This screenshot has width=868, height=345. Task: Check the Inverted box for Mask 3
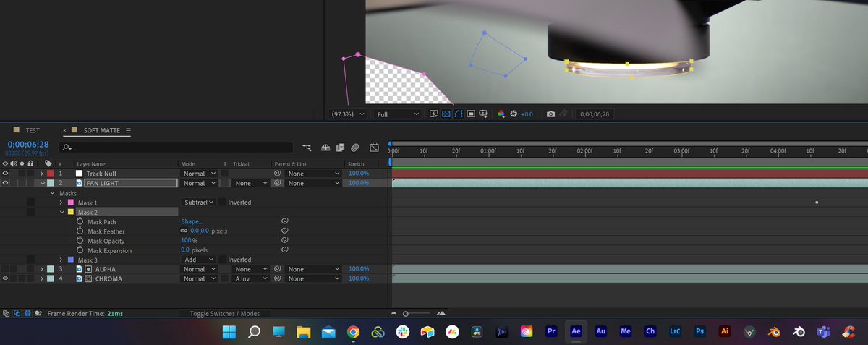(x=223, y=260)
